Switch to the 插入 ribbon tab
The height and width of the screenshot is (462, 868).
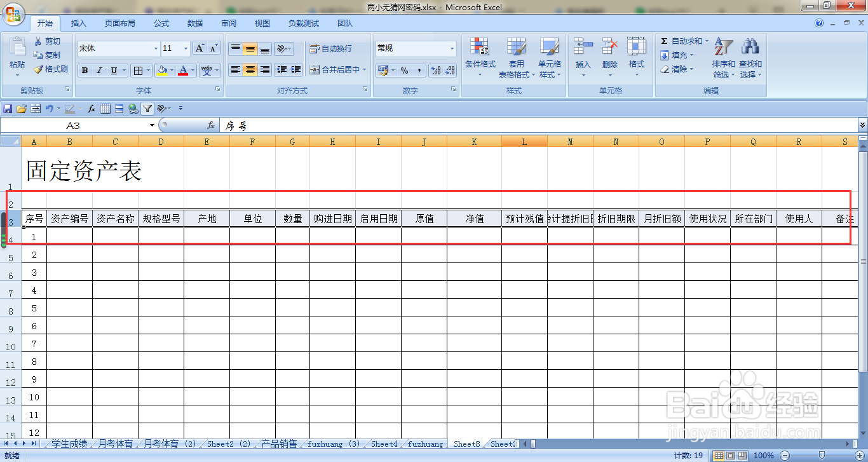[x=79, y=24]
